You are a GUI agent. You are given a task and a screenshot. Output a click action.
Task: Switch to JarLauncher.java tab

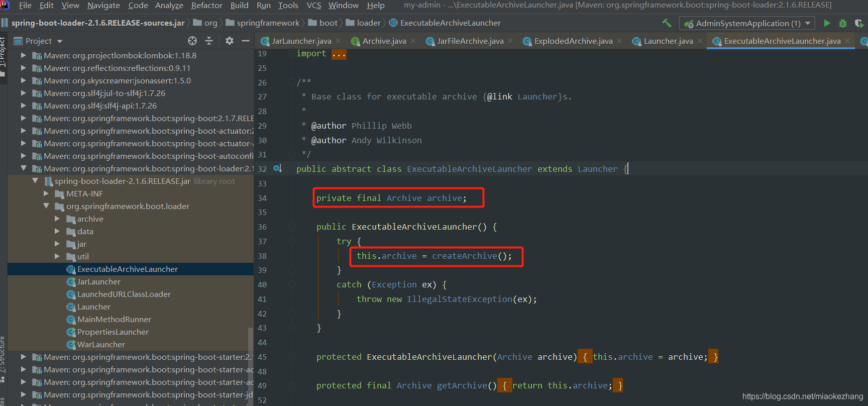[x=301, y=41]
